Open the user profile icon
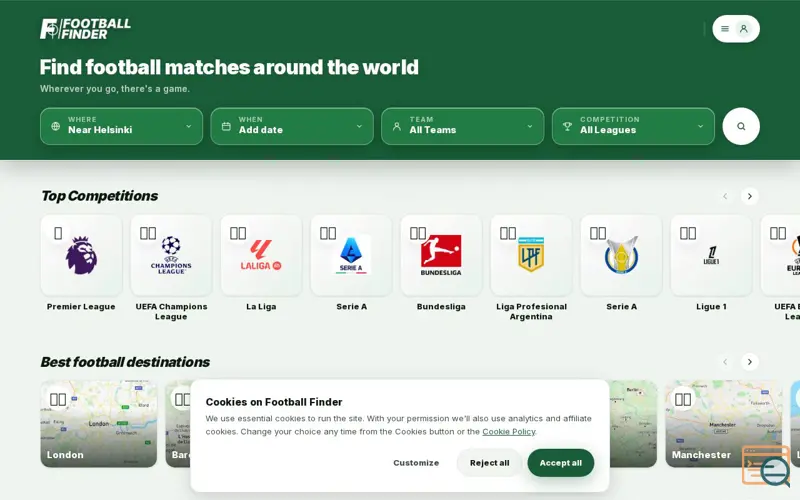Image resolution: width=800 pixels, height=500 pixels. point(744,29)
